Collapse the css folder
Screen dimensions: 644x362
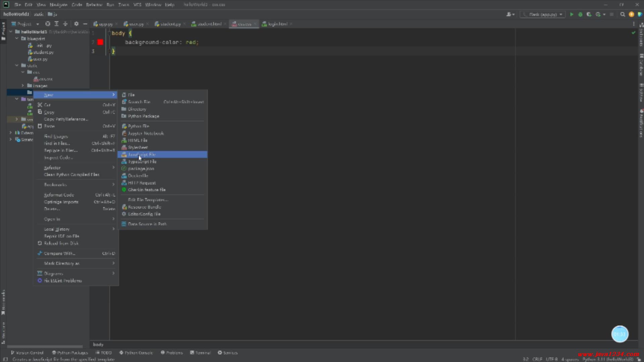coord(23,72)
